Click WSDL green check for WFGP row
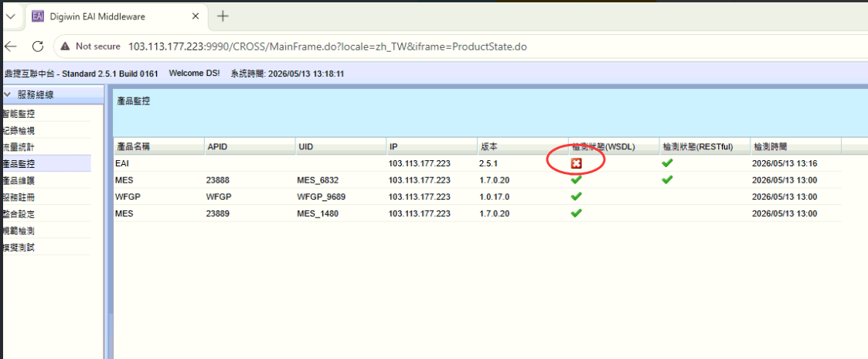The height and width of the screenshot is (359, 868). (577, 196)
